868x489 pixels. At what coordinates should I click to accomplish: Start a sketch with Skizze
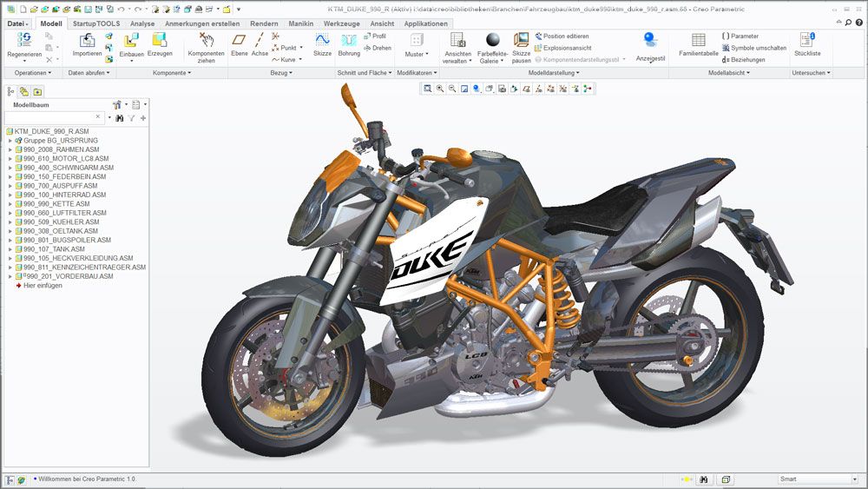(322, 40)
